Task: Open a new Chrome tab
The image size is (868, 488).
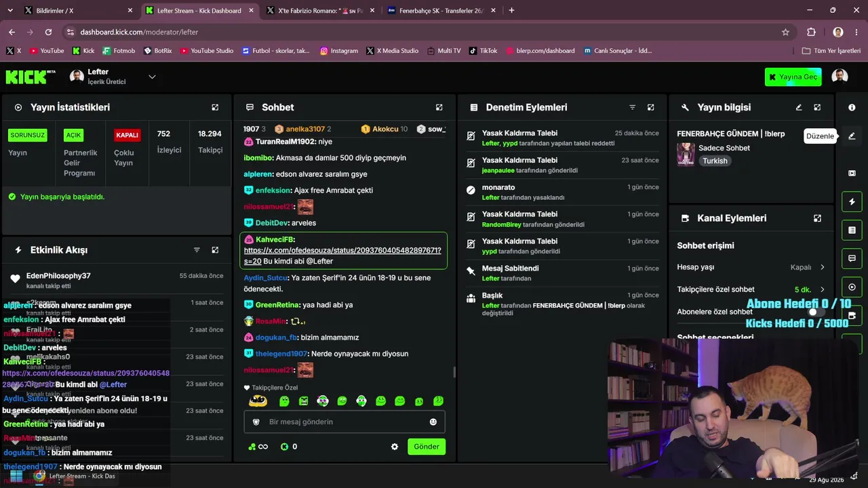Action: pos(511,10)
